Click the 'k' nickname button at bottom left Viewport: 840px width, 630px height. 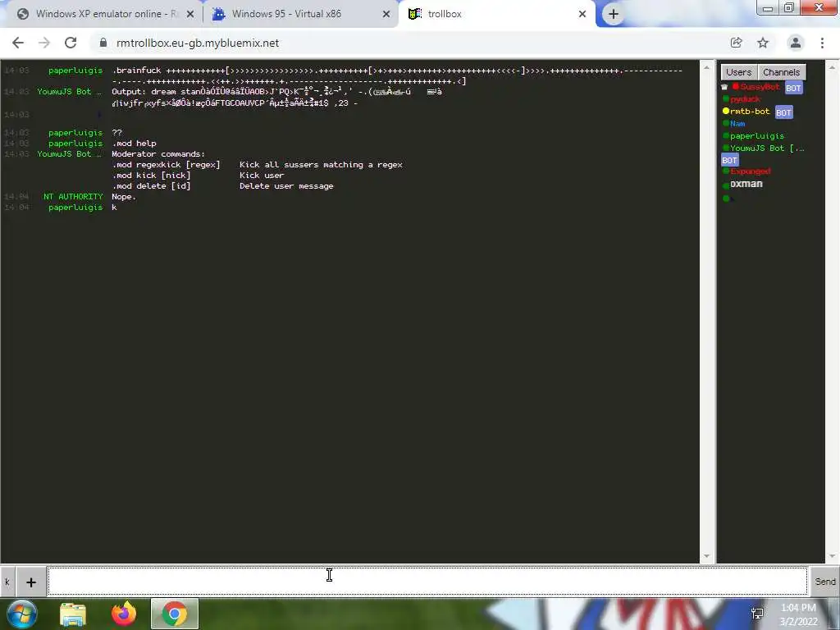pos(7,582)
